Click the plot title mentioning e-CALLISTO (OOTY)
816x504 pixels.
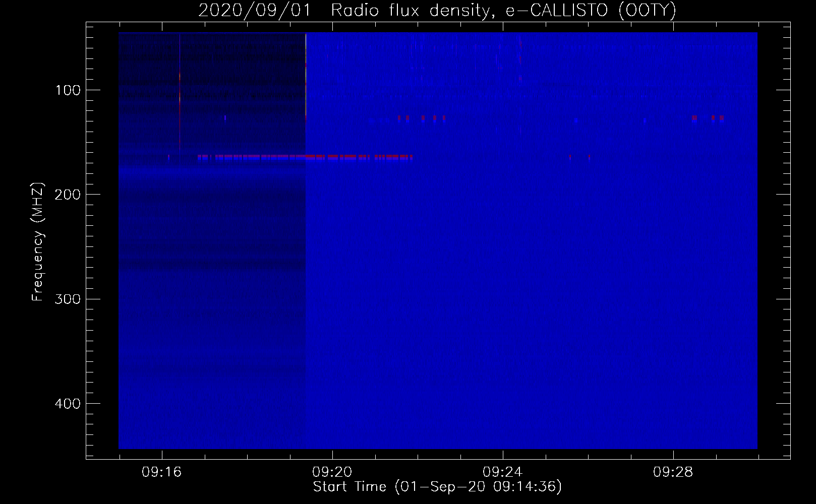[x=437, y=10]
